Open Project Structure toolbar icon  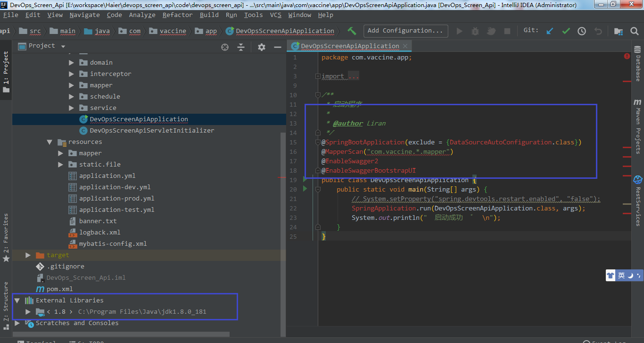(x=618, y=31)
